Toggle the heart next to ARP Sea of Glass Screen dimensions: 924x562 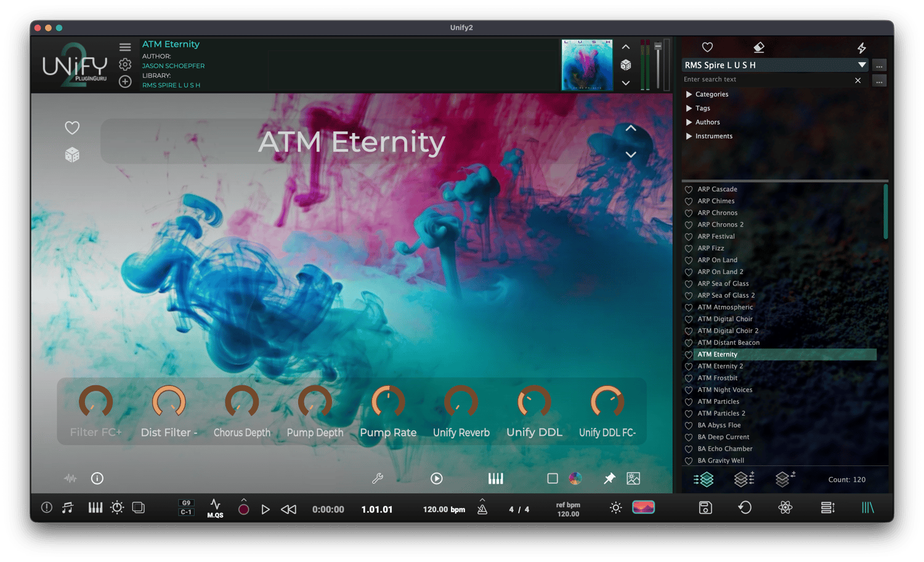[689, 284]
